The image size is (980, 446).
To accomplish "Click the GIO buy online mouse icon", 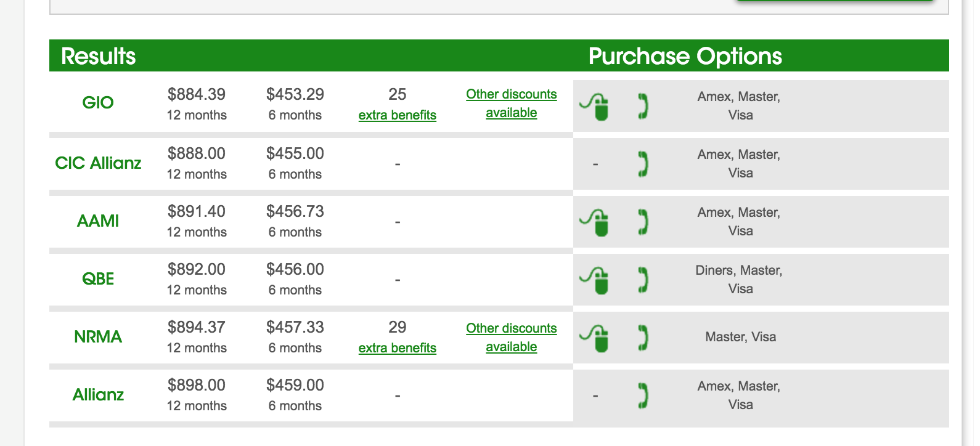I will [x=594, y=106].
